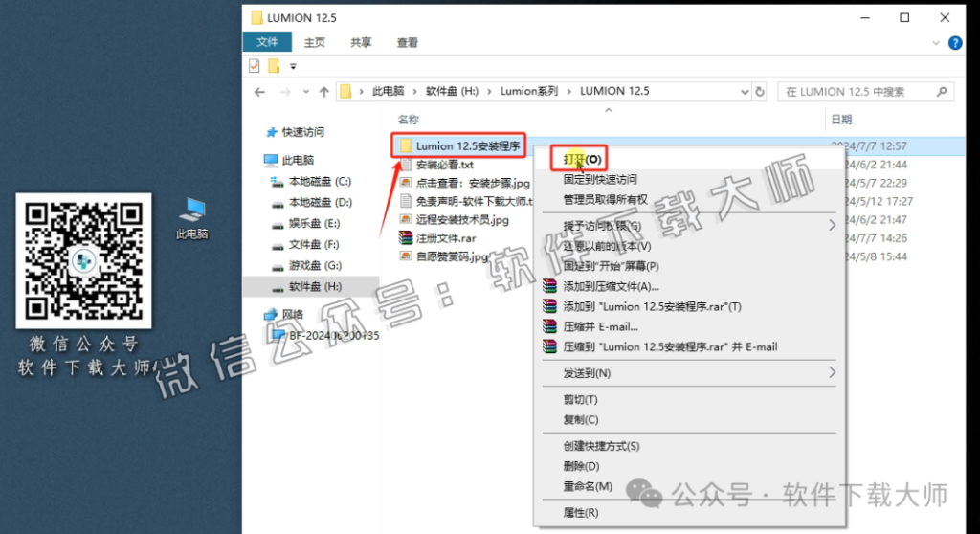Go up one folder level arrow
980x534 pixels.
click(x=323, y=92)
